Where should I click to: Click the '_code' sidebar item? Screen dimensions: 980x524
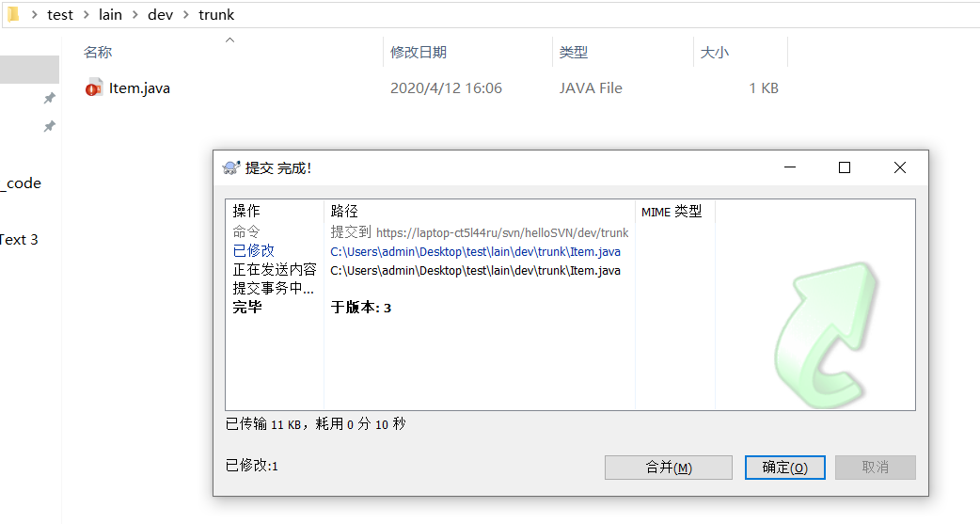tap(21, 183)
